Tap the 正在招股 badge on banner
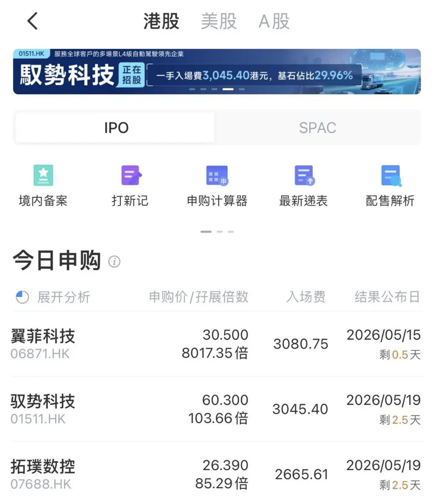 (x=132, y=75)
